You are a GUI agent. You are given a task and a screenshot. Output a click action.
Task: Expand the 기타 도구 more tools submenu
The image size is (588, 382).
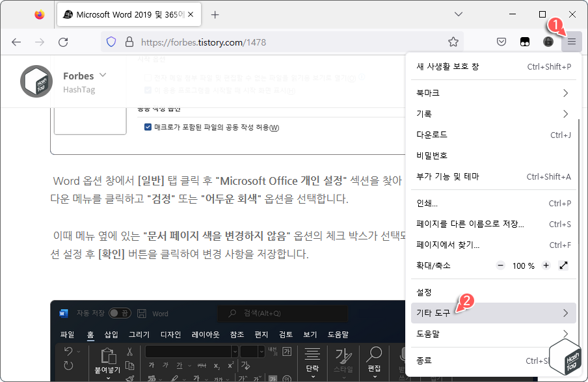pos(494,313)
